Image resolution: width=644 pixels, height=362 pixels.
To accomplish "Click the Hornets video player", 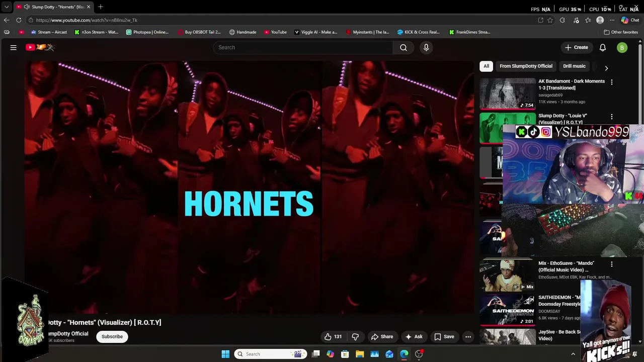I will click(249, 187).
